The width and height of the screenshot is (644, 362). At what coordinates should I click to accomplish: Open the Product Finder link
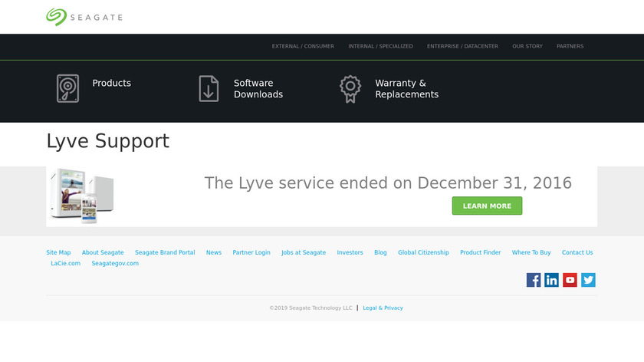pyautogui.click(x=481, y=252)
